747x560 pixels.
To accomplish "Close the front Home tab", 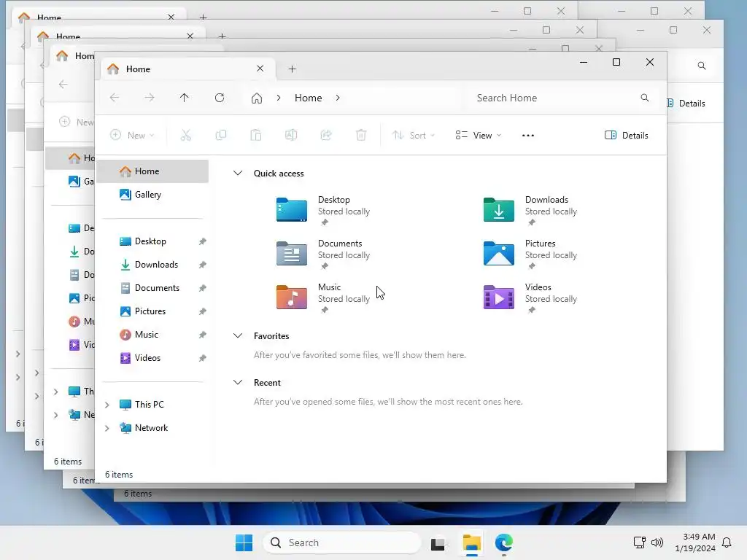I will 260,69.
